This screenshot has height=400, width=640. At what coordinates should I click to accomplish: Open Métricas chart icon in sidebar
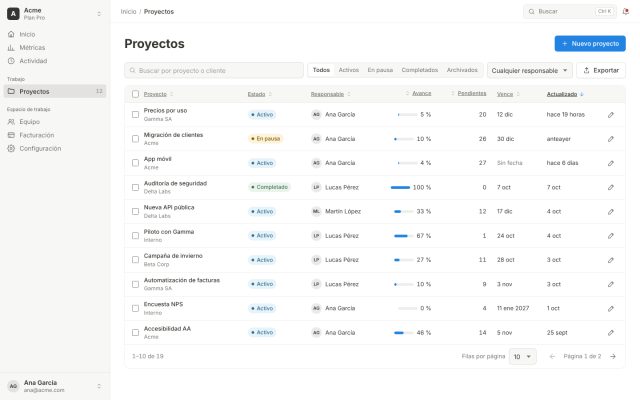pos(11,48)
